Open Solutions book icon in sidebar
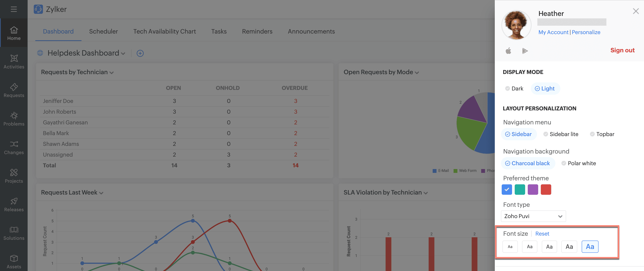Viewport: 644px width, 271px height. tap(14, 230)
